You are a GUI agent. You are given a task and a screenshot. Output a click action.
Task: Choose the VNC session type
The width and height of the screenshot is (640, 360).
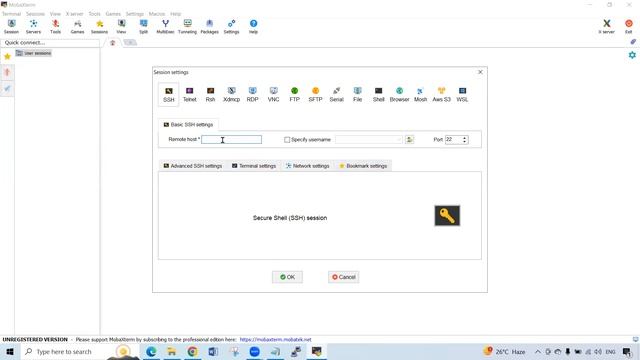pyautogui.click(x=273, y=94)
